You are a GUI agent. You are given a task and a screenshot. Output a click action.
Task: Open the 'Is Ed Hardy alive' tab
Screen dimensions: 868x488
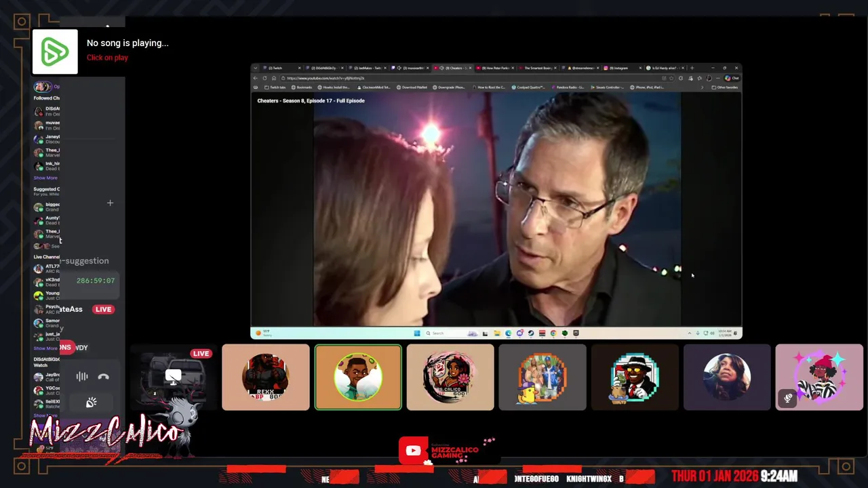coord(663,68)
